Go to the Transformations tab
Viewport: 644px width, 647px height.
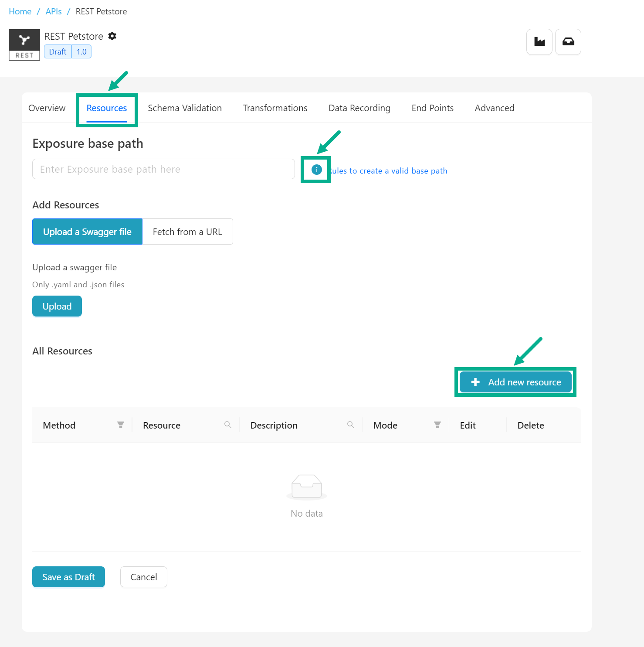275,108
